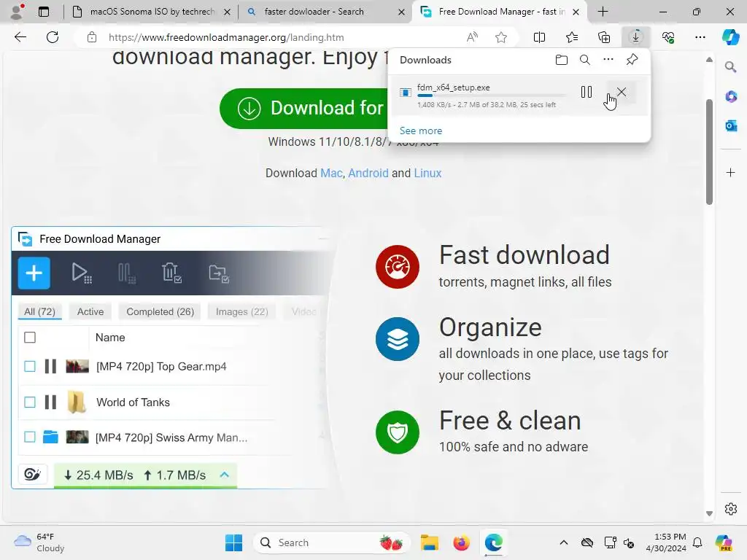Open the split screen button
This screenshot has height=560, width=747.
coord(539,37)
